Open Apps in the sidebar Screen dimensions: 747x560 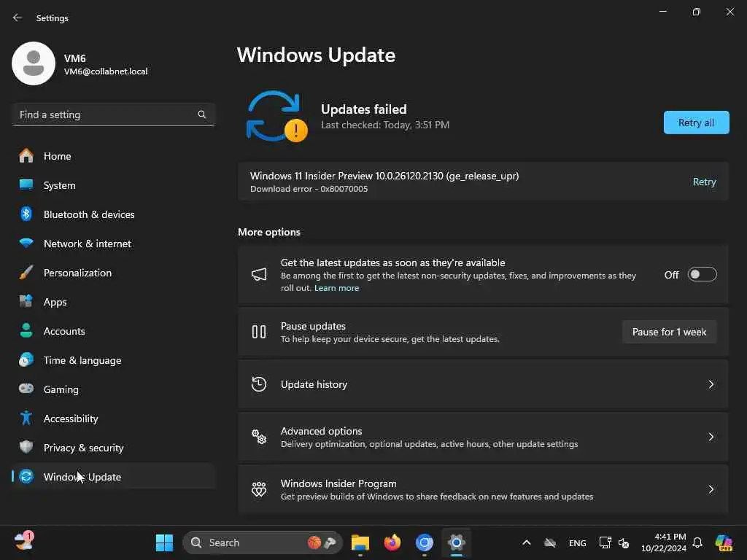click(x=113, y=302)
